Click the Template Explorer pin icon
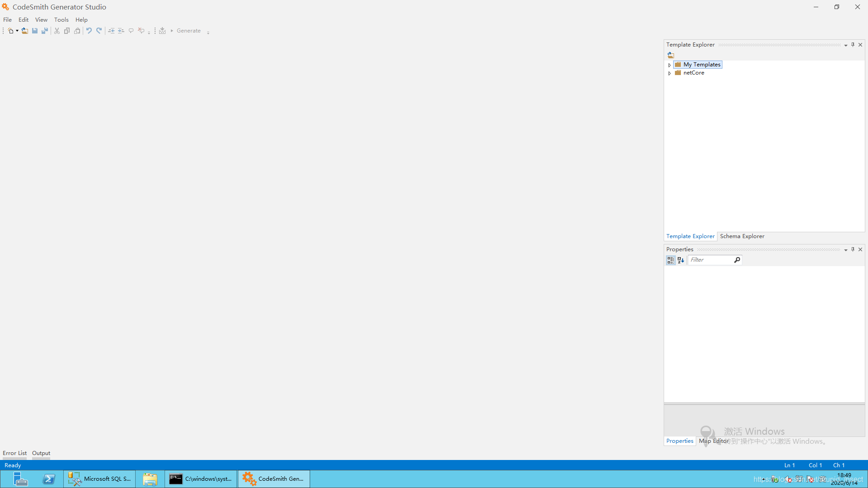868x488 pixels. (853, 45)
